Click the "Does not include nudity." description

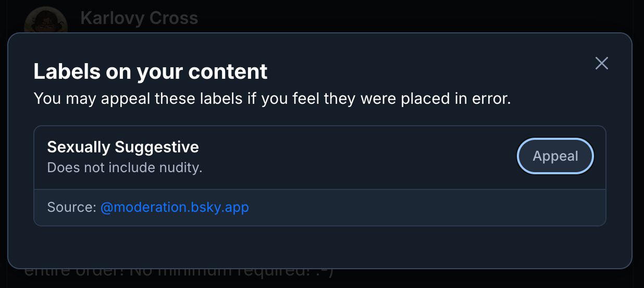(125, 167)
